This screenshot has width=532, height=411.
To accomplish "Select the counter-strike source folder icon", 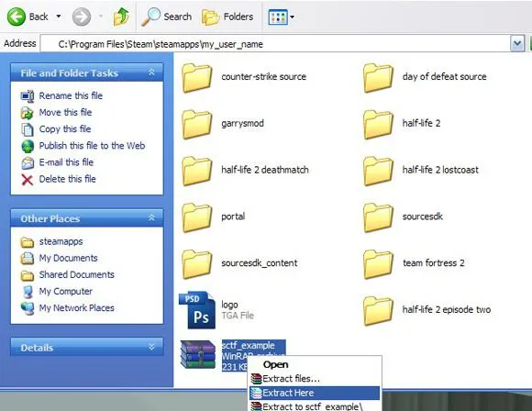I will (197, 78).
